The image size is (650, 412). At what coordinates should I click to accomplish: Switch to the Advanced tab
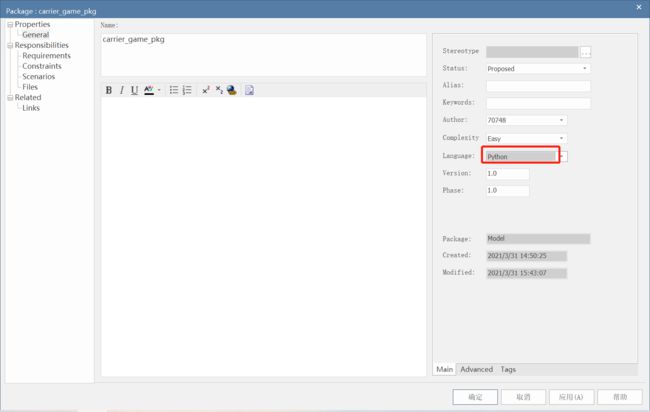(x=476, y=369)
